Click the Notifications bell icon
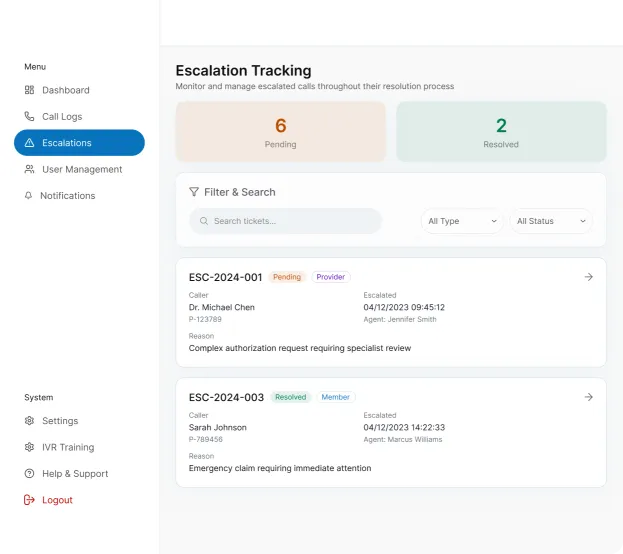The height and width of the screenshot is (554, 623). pos(28,196)
